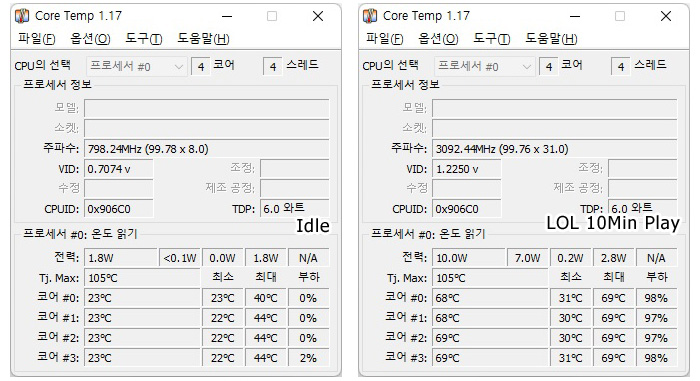Click Core Temp app icon in right window
700x381 pixels.
tap(370, 16)
